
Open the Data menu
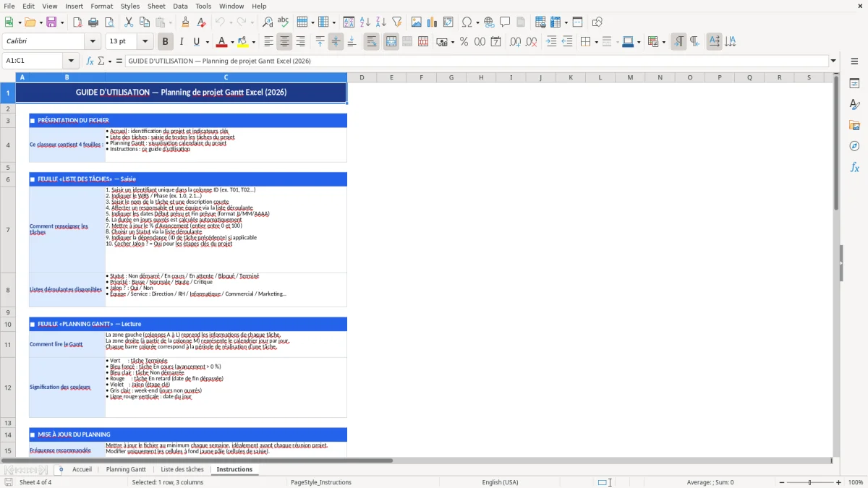pyautogui.click(x=180, y=6)
